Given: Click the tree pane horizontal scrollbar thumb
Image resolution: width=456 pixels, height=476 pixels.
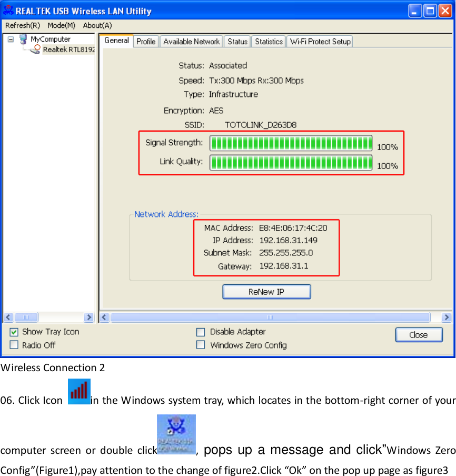Looking at the screenshot, I should tap(26, 317).
